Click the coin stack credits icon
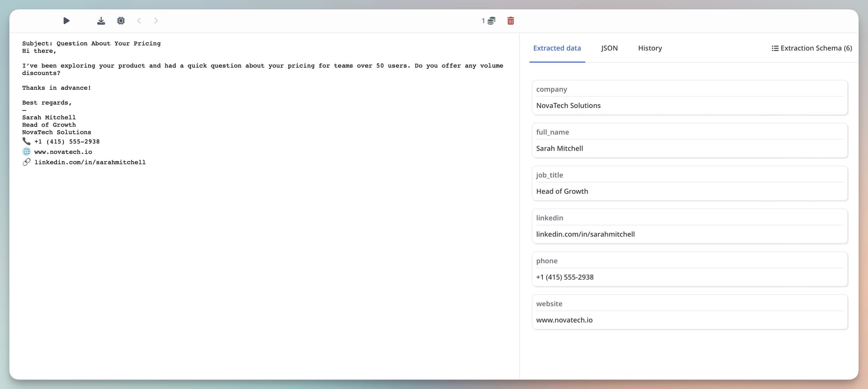Image resolution: width=868 pixels, height=389 pixels. point(491,21)
